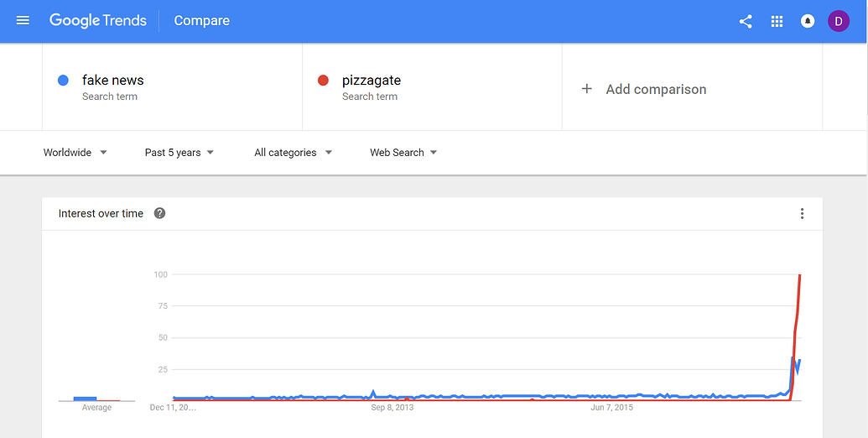
Task: Click the share icon
Action: coord(746,21)
